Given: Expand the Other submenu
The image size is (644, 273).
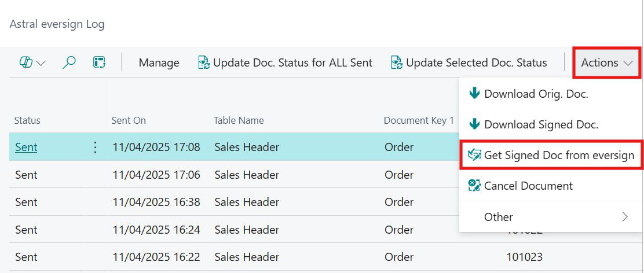Looking at the screenshot, I should [550, 217].
